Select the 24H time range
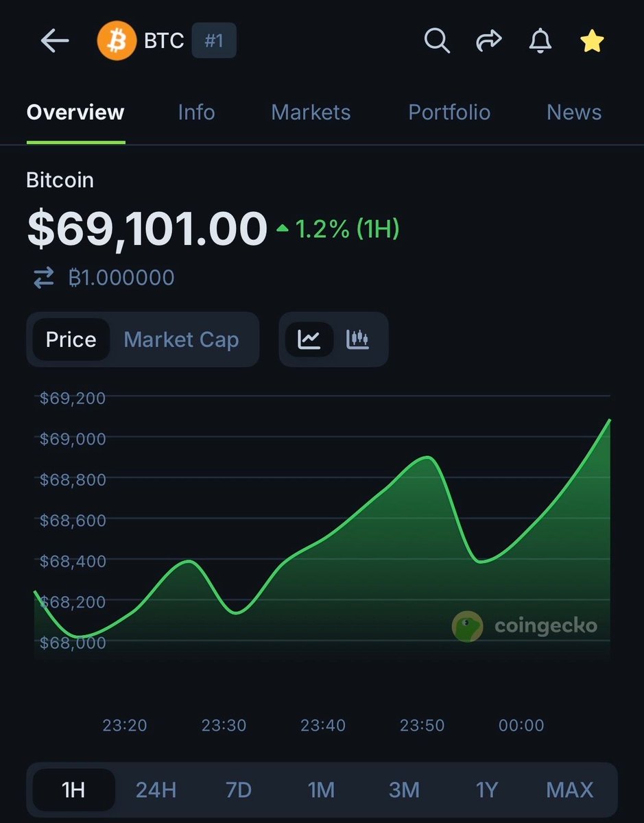The image size is (644, 823). pos(156,790)
